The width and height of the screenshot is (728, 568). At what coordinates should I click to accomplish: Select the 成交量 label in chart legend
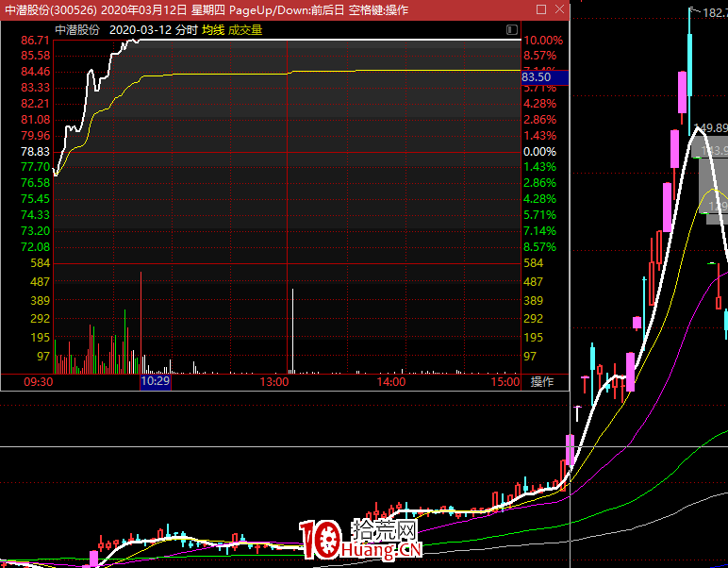pos(245,30)
